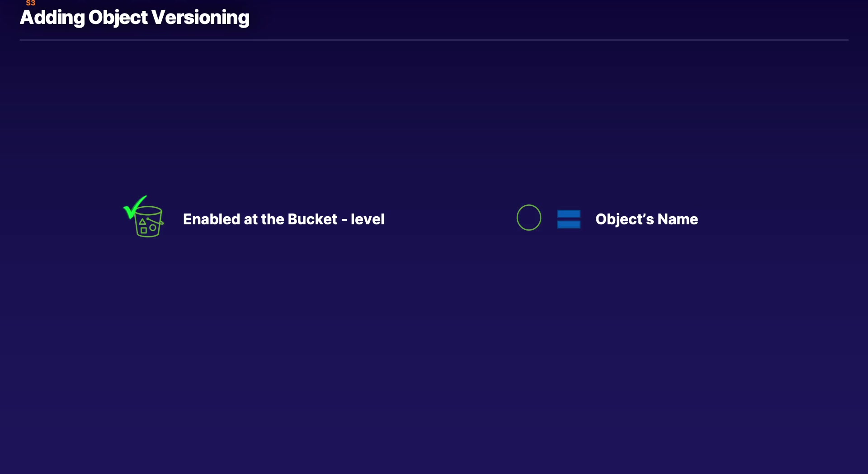The image size is (868, 474).
Task: Click the Enabled at the Bucket - level text
Action: (x=283, y=219)
